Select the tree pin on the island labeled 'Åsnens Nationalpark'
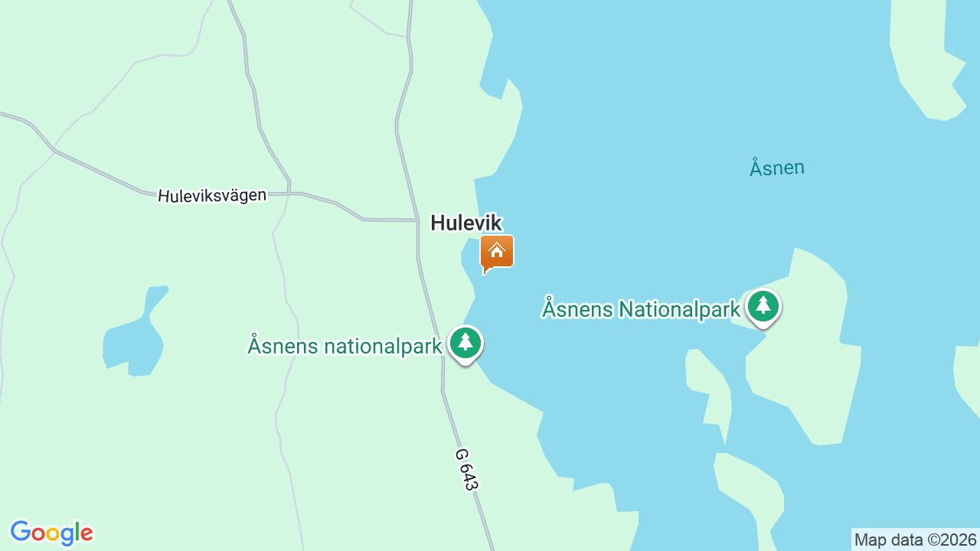 [x=763, y=308]
